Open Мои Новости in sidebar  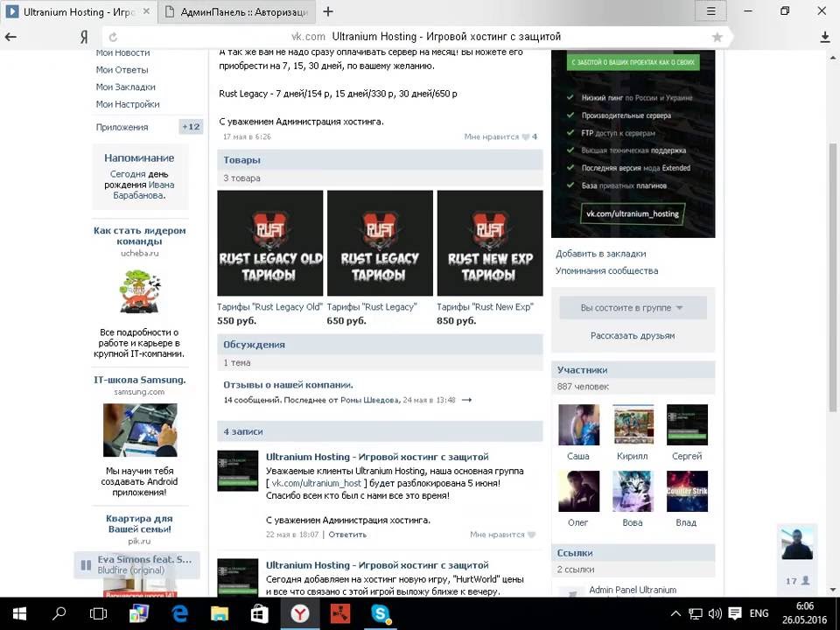122,52
